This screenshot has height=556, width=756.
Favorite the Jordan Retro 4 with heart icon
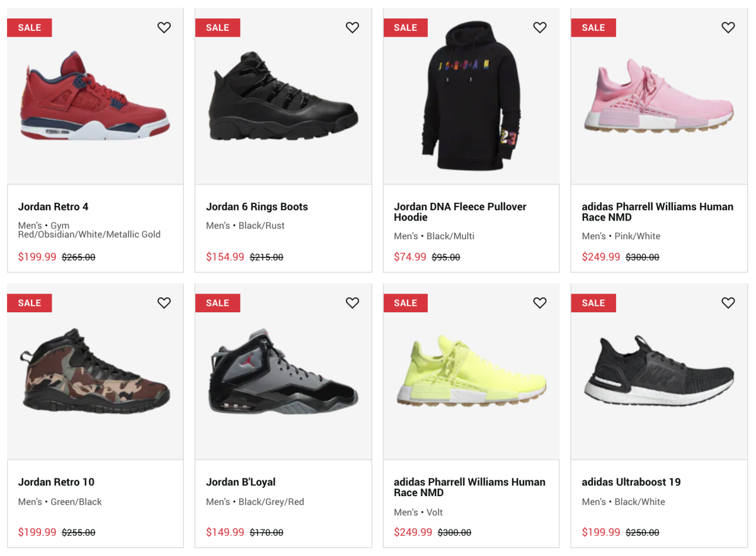pos(164,28)
